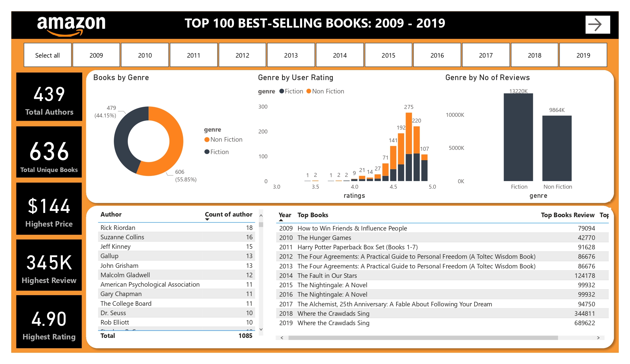Click the Top Books Review column header

click(x=567, y=215)
